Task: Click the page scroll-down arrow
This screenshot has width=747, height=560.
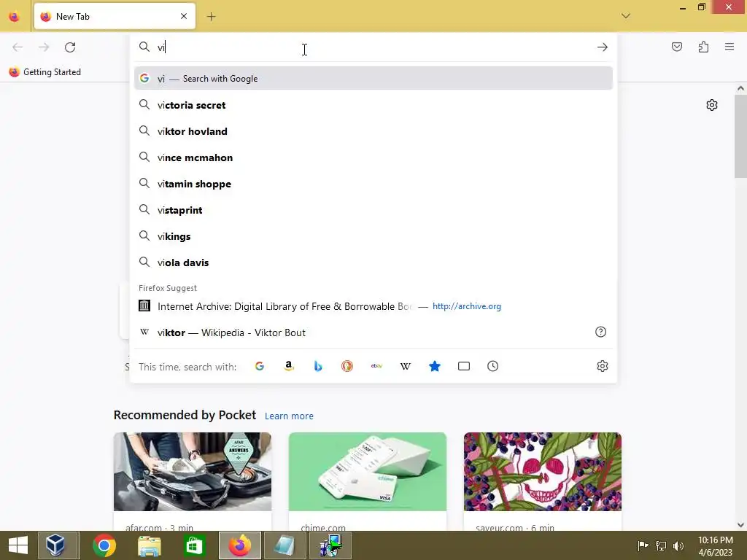Action: [740, 525]
